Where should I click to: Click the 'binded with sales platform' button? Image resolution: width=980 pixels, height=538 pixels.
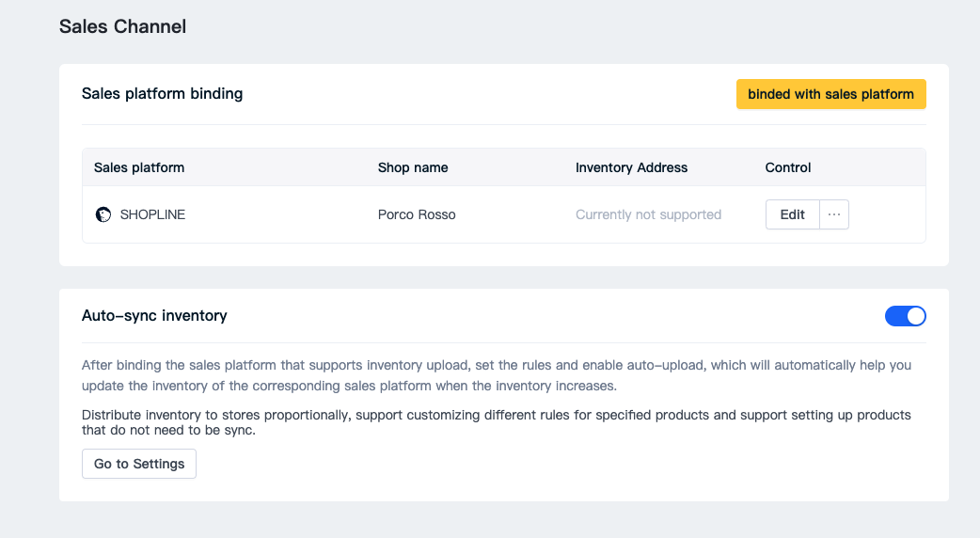[x=830, y=94]
